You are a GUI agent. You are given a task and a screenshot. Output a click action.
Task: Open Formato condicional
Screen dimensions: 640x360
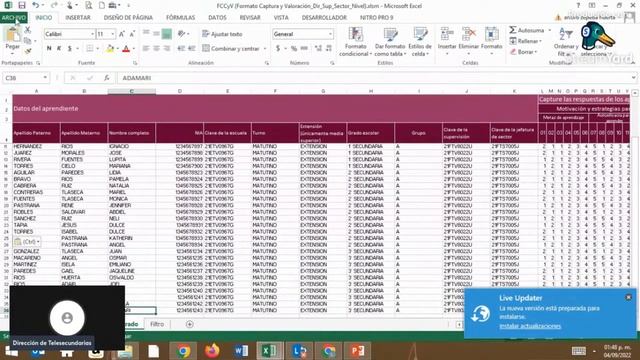[356, 42]
